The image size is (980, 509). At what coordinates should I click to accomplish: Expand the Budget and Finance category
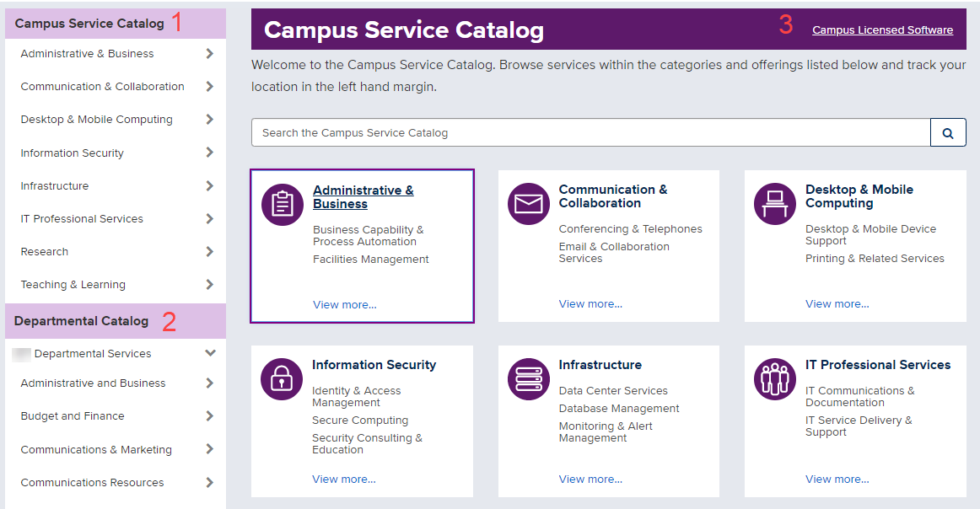pos(210,415)
